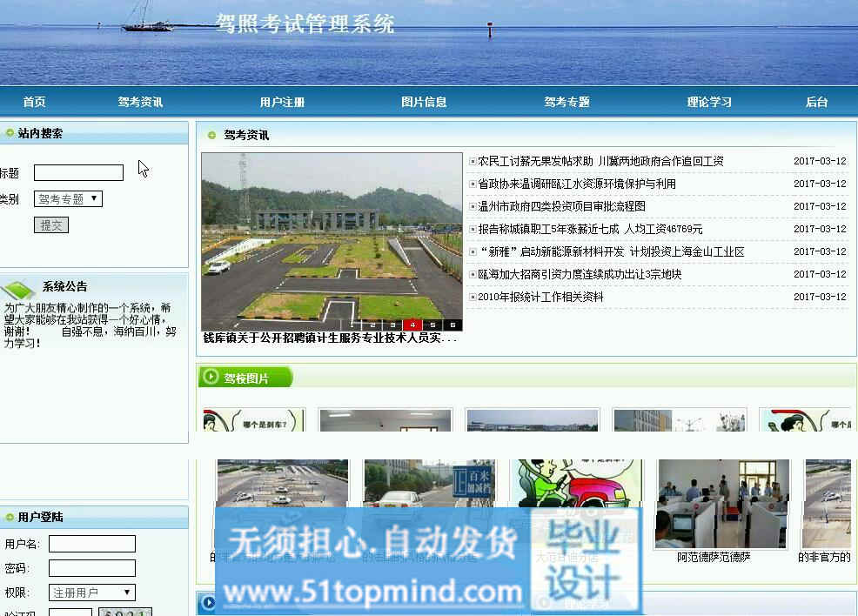This screenshot has height=616, width=858.
Task: Click the notebook icon beside 系统公告
Action: pos(18,290)
